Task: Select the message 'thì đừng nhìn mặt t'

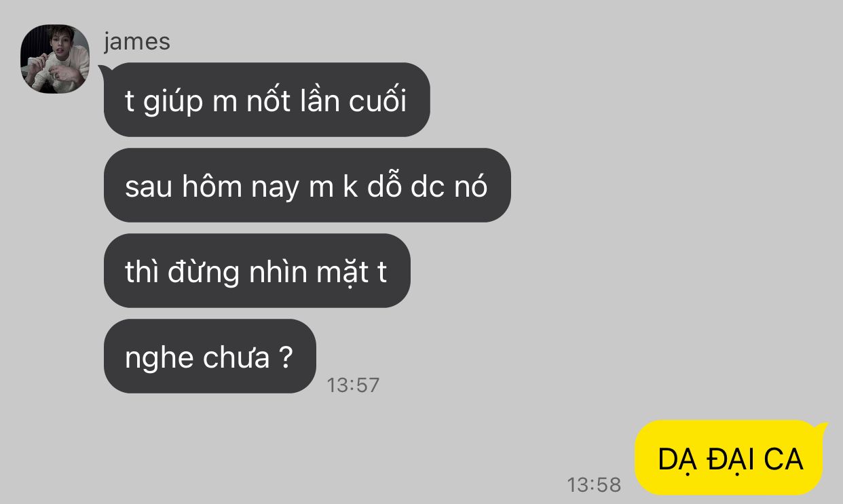Action: (257, 271)
